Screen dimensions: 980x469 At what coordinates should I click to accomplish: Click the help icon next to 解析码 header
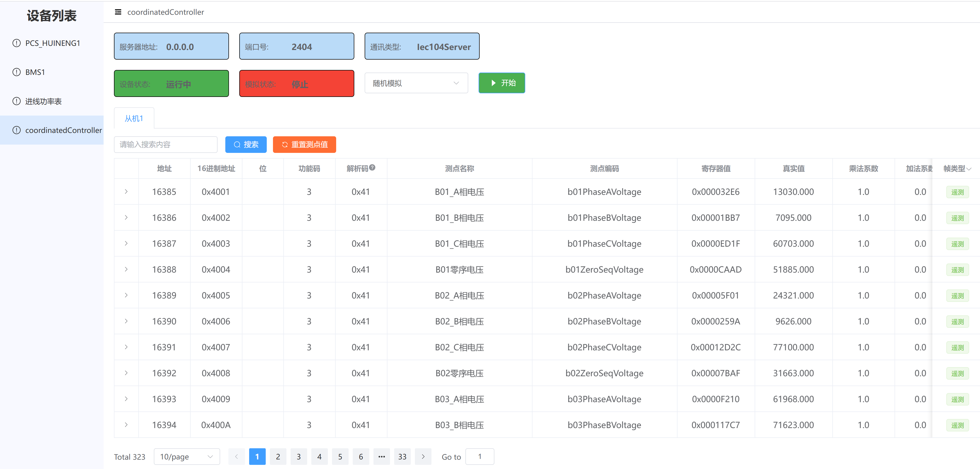372,167
